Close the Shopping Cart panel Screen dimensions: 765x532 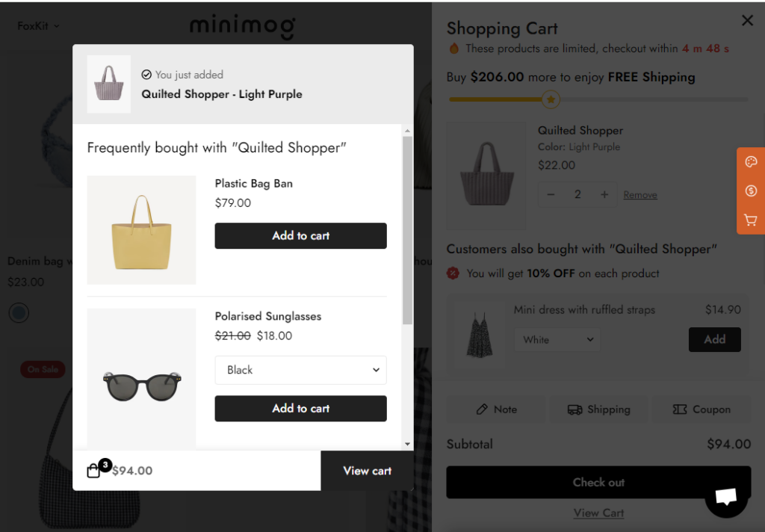coord(747,20)
